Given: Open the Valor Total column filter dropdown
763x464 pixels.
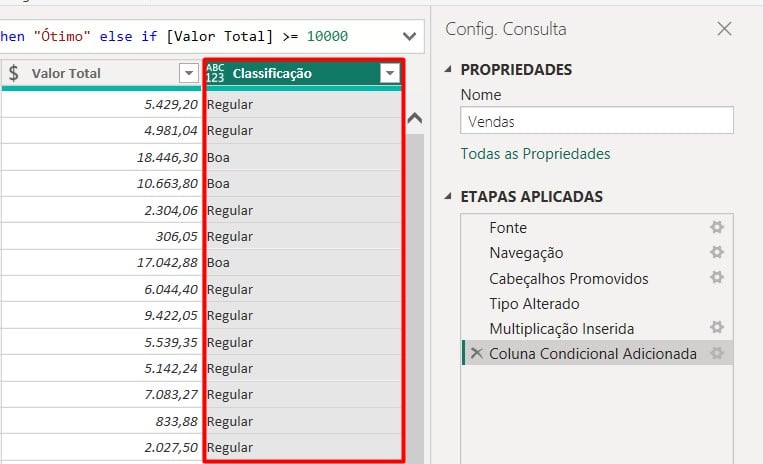Looking at the screenshot, I should coord(189,73).
